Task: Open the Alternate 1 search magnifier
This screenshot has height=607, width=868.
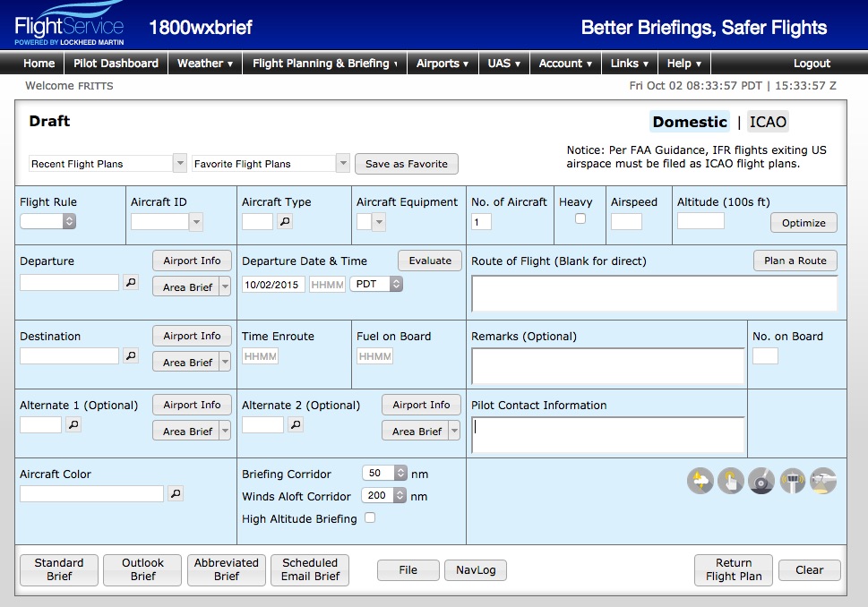Action: [x=73, y=424]
